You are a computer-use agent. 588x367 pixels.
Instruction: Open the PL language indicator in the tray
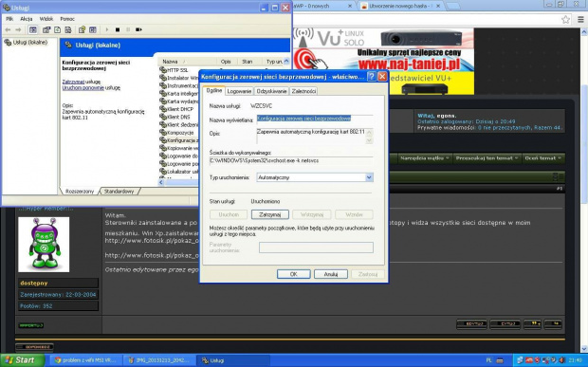click(489, 360)
